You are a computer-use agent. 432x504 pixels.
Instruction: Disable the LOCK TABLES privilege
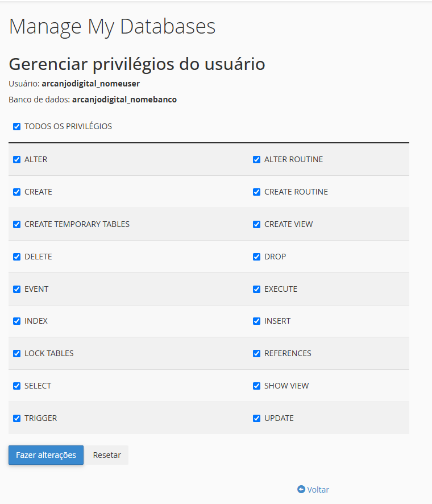point(17,353)
